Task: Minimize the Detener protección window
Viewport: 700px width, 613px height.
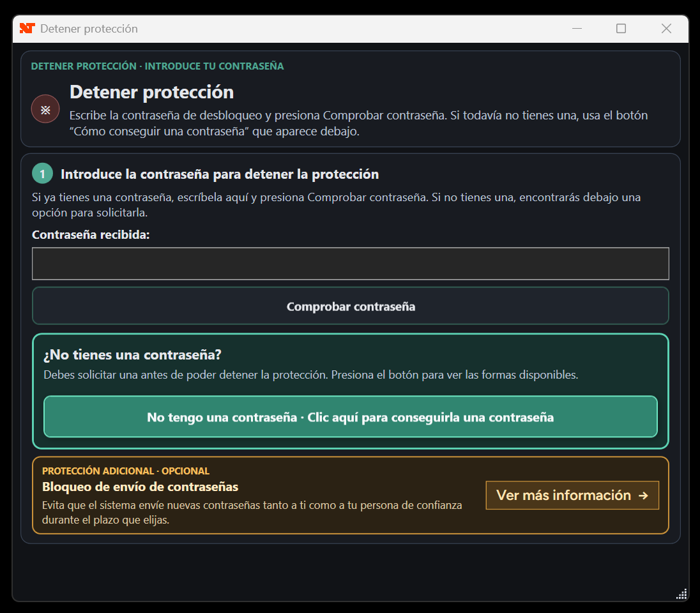Action: pos(577,29)
